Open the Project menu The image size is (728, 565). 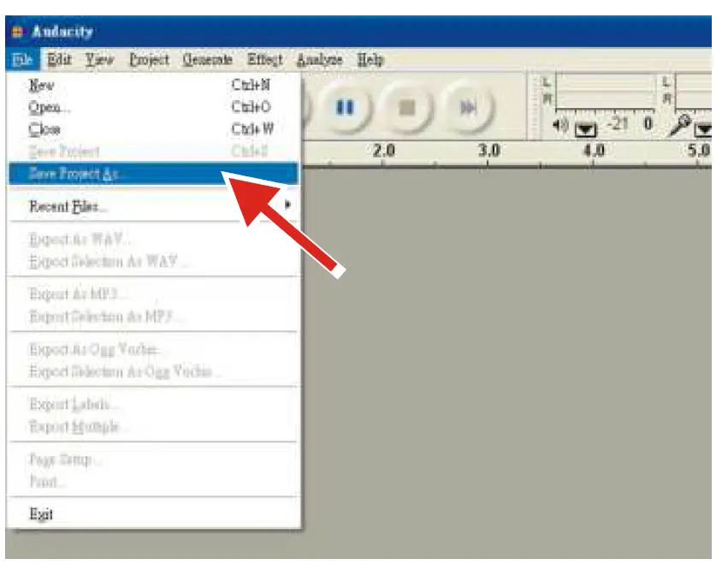click(x=149, y=59)
